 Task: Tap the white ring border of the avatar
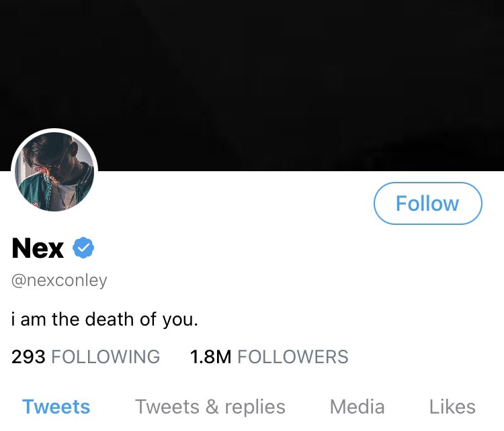54,130
